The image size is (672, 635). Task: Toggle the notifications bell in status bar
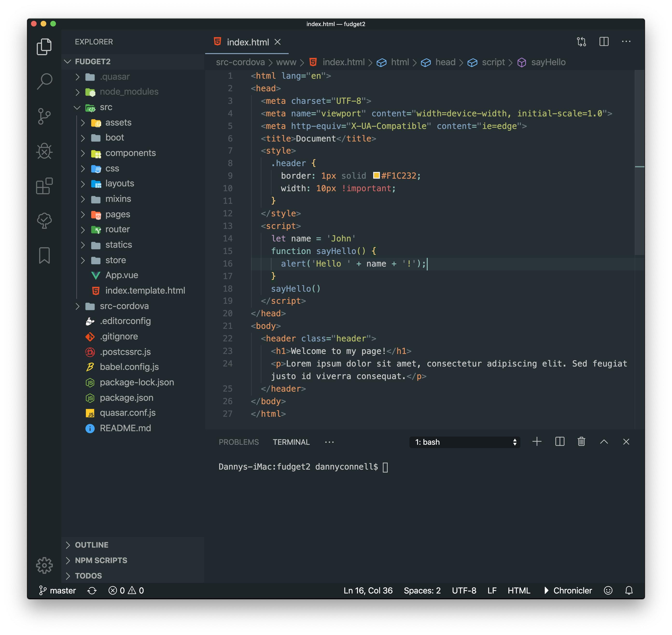pyautogui.click(x=629, y=591)
